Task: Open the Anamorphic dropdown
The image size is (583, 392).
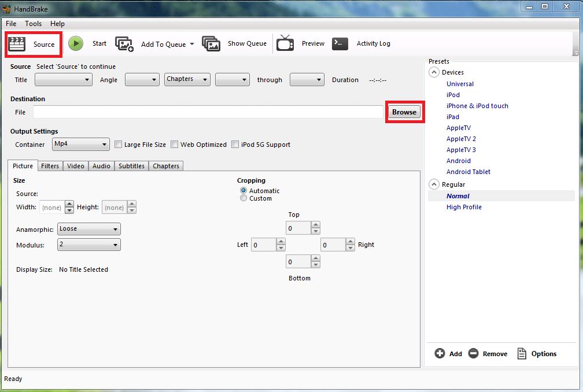Action: pyautogui.click(x=89, y=230)
